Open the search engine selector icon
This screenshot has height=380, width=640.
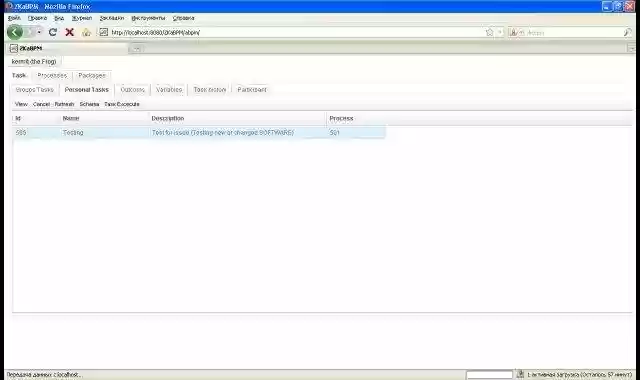click(516, 32)
